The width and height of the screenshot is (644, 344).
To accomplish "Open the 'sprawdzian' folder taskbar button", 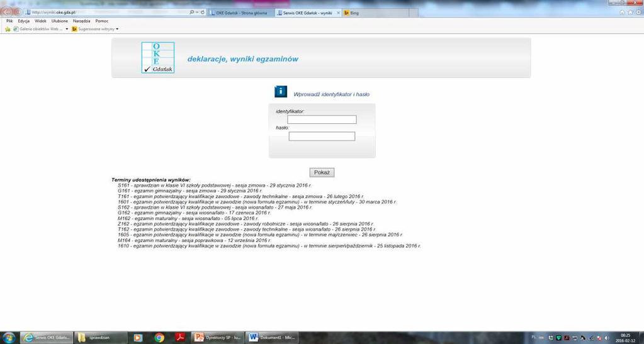I will (101, 338).
